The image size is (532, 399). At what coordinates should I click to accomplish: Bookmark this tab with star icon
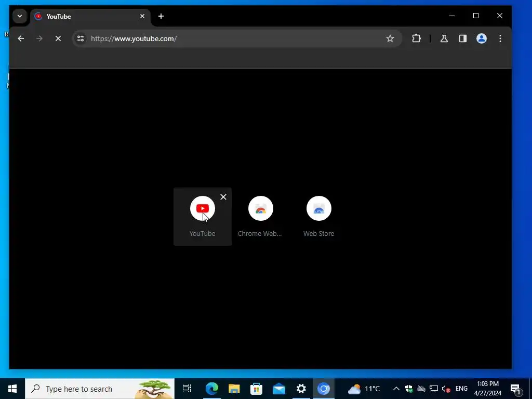tap(390, 38)
